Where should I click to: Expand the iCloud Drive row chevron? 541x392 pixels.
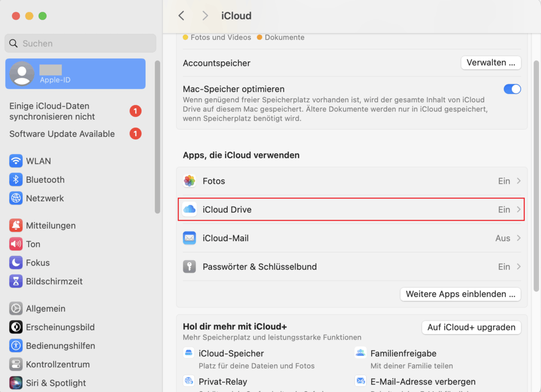(x=519, y=210)
